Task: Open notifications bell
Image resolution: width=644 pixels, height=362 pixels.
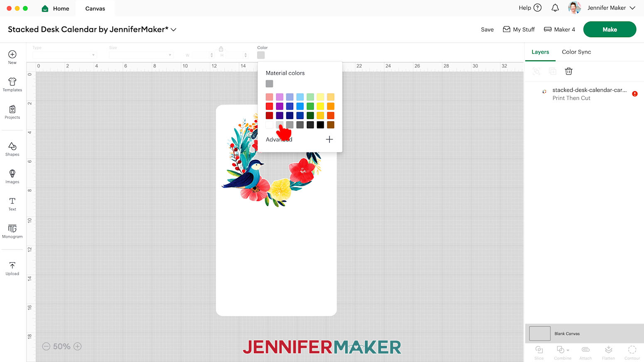Action: pos(555,8)
